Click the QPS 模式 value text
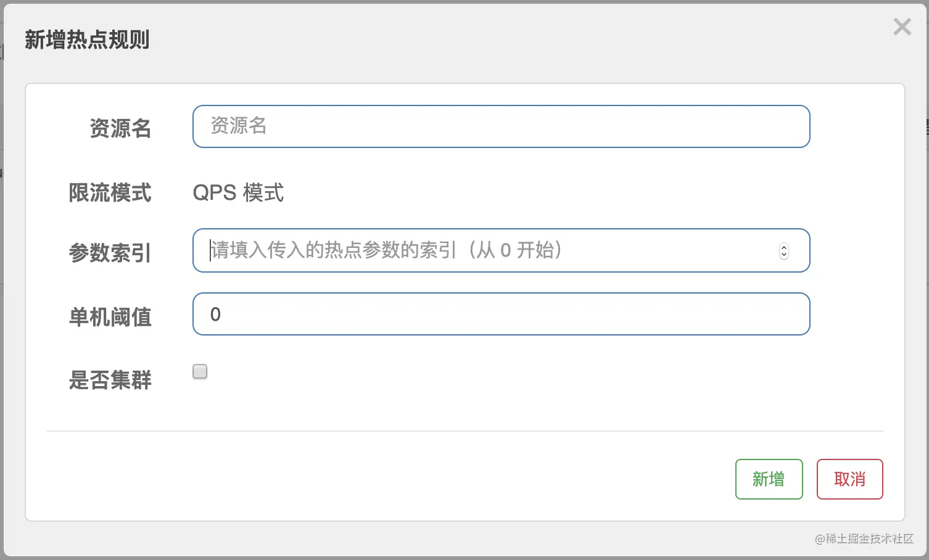This screenshot has width=929, height=560. (x=238, y=192)
